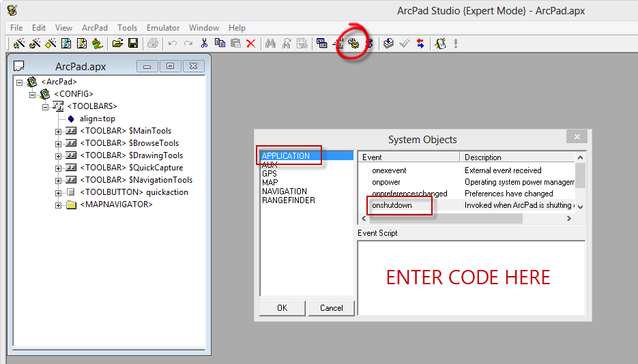The image size is (638, 364).
Task: Open the ArcPad menu
Action: tap(94, 28)
